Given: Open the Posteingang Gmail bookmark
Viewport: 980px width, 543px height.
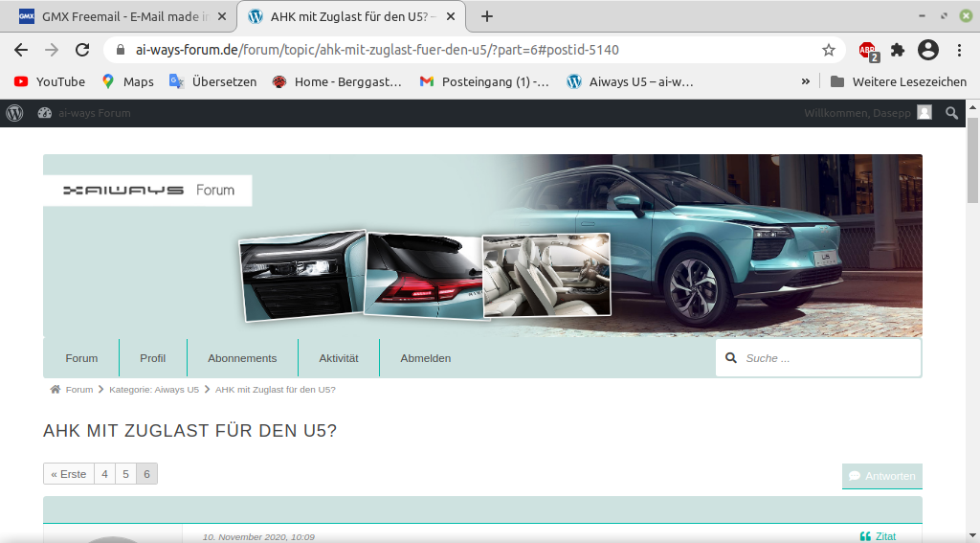Looking at the screenshot, I should click(x=484, y=82).
